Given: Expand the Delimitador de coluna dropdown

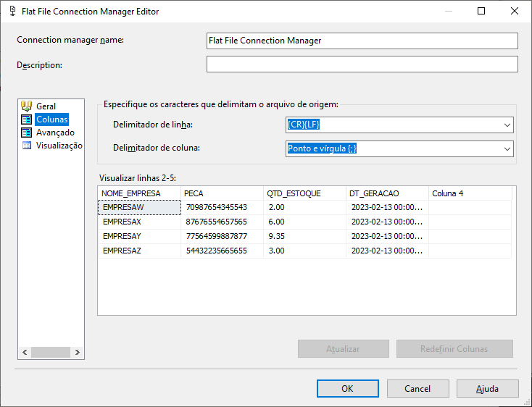Looking at the screenshot, I should (507, 148).
